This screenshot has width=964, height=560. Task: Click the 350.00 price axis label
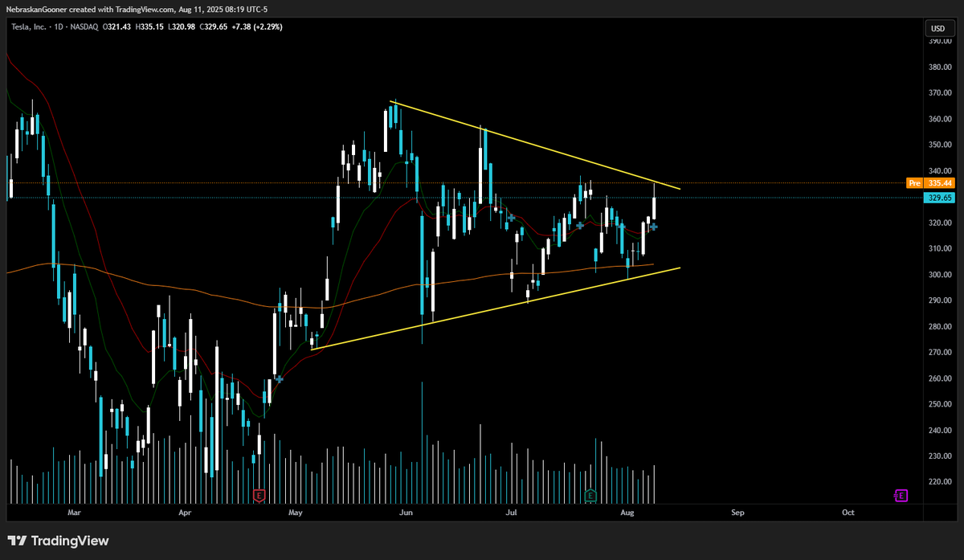tap(939, 145)
